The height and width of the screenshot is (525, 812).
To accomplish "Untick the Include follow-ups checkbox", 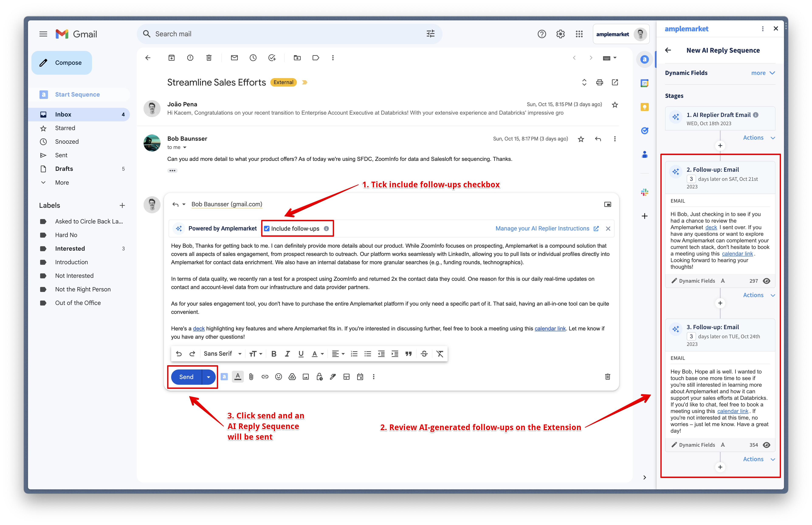I will click(x=267, y=229).
